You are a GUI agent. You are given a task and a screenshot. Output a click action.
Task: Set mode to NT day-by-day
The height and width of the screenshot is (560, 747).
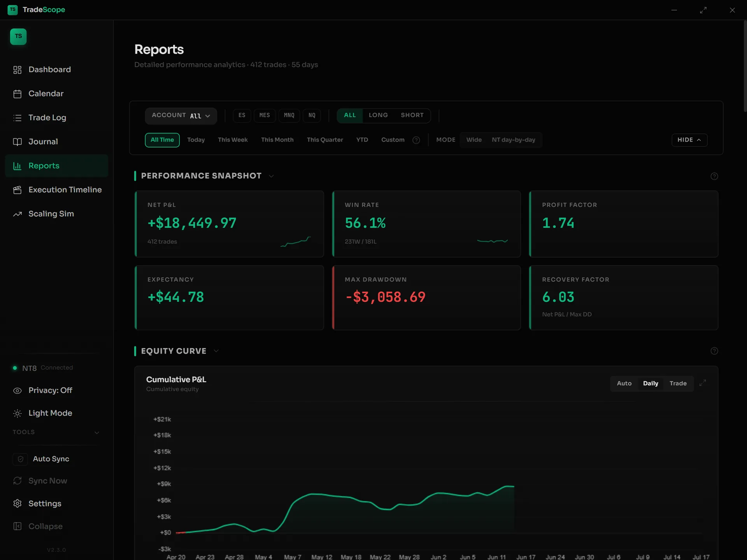(x=513, y=140)
